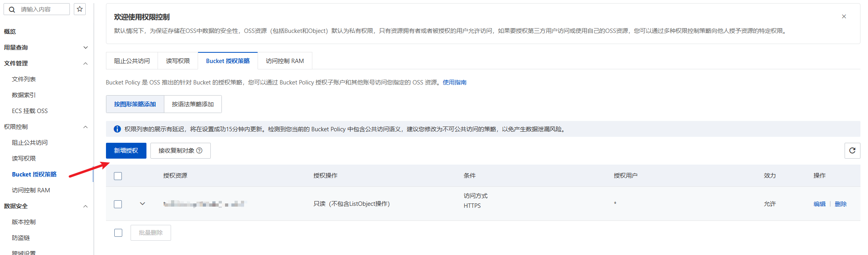Expand the 用量查询 menu section
Screen dimensions: 868x255
85,48
